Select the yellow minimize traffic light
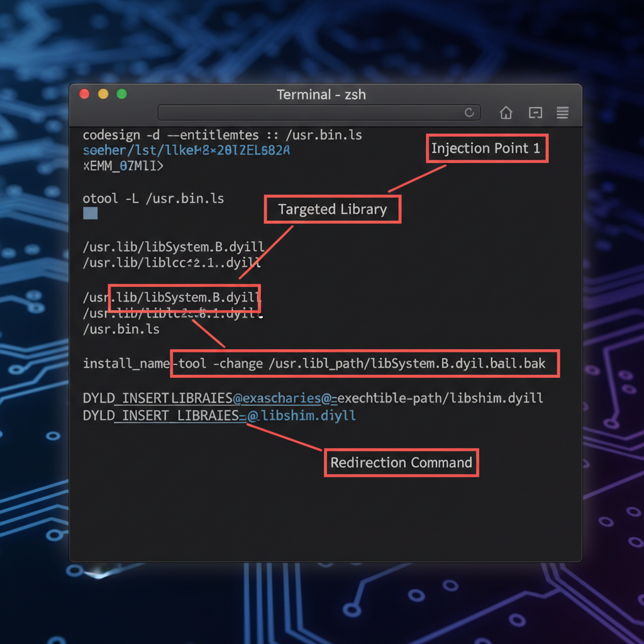This screenshot has width=644, height=644. click(102, 93)
